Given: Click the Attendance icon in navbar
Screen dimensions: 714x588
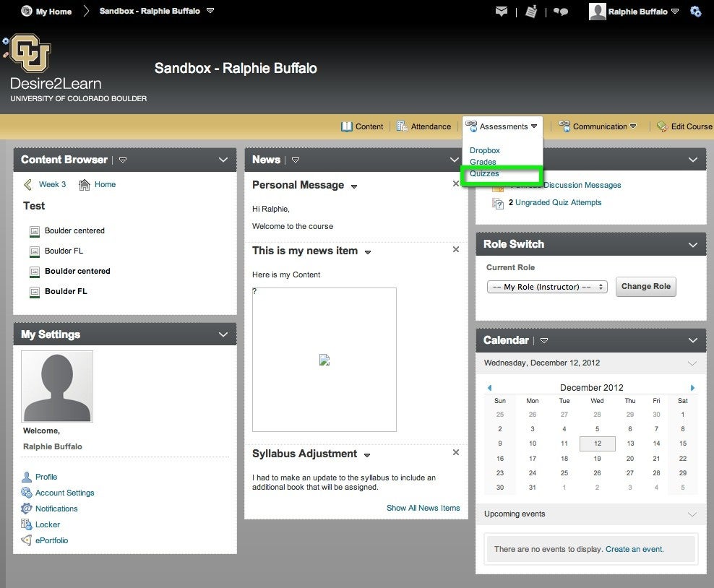Looking at the screenshot, I should point(402,126).
